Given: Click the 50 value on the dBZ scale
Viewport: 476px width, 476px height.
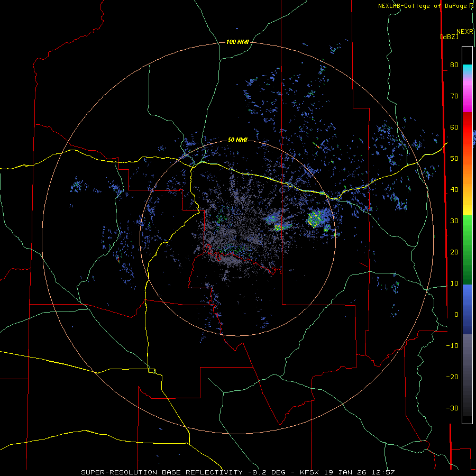Looking at the screenshot, I should pos(454,159).
